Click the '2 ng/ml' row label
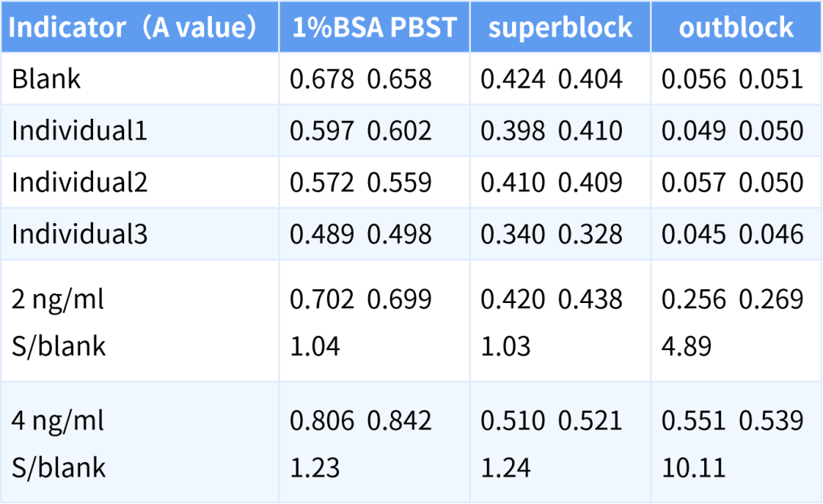 point(58,299)
